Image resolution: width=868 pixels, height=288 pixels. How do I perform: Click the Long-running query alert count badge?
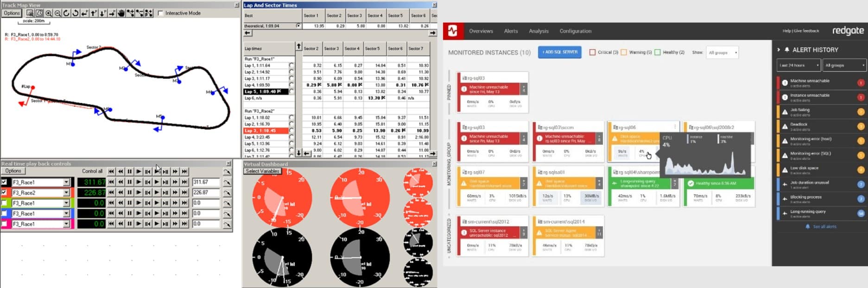pyautogui.click(x=861, y=213)
